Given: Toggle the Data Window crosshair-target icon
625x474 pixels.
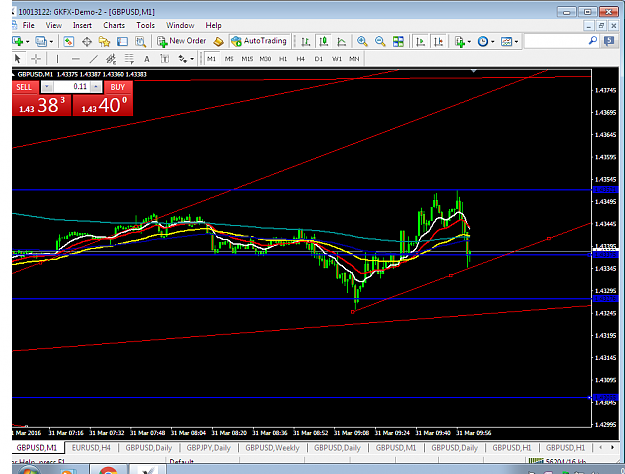Looking at the screenshot, I should point(86,41).
